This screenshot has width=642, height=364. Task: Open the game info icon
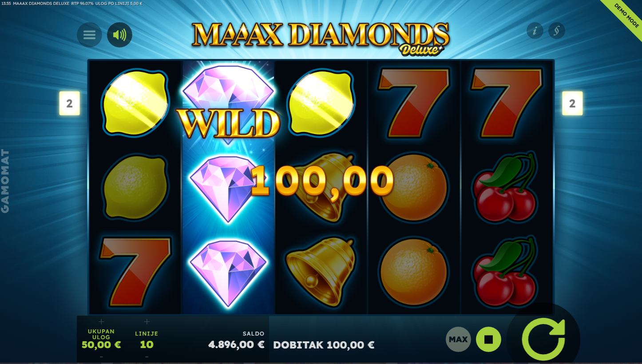[x=535, y=31]
